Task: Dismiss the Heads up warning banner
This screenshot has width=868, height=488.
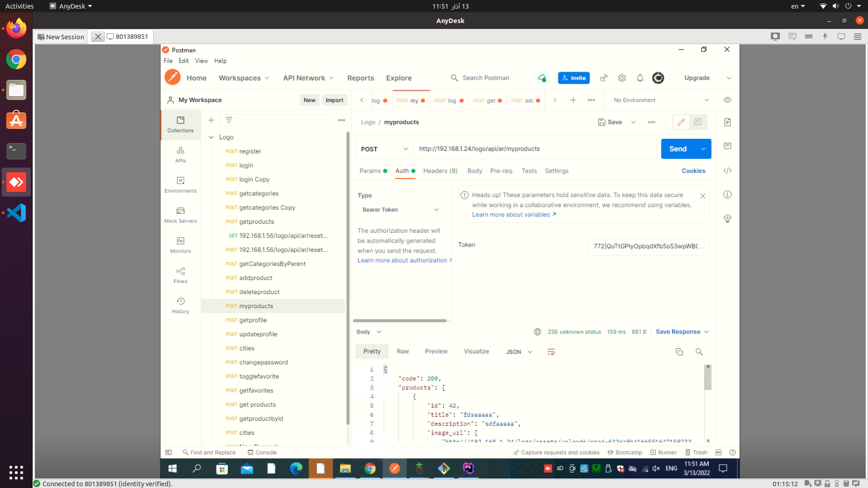Action: click(703, 196)
